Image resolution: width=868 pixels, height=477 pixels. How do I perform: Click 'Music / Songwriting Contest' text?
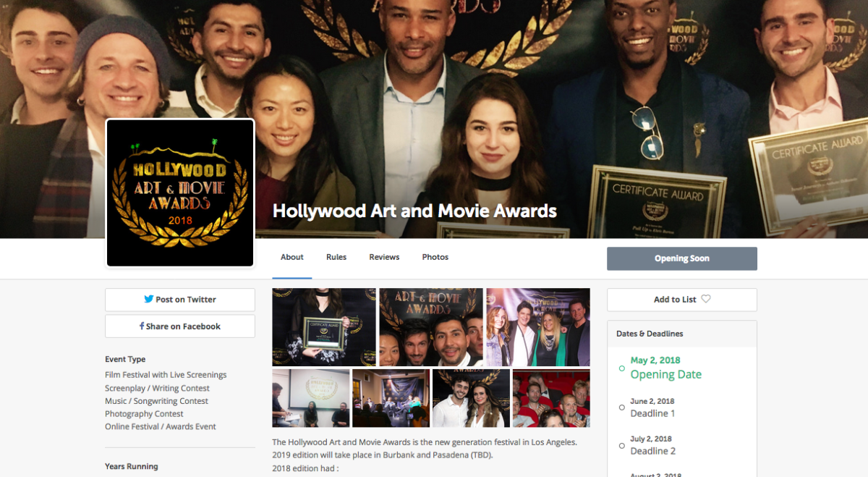coord(156,401)
